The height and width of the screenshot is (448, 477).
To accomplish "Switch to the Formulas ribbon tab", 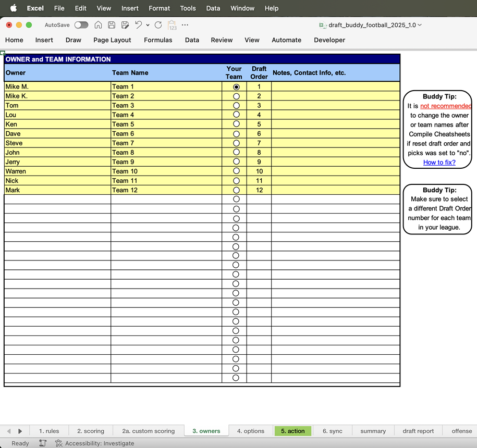I will tap(158, 40).
